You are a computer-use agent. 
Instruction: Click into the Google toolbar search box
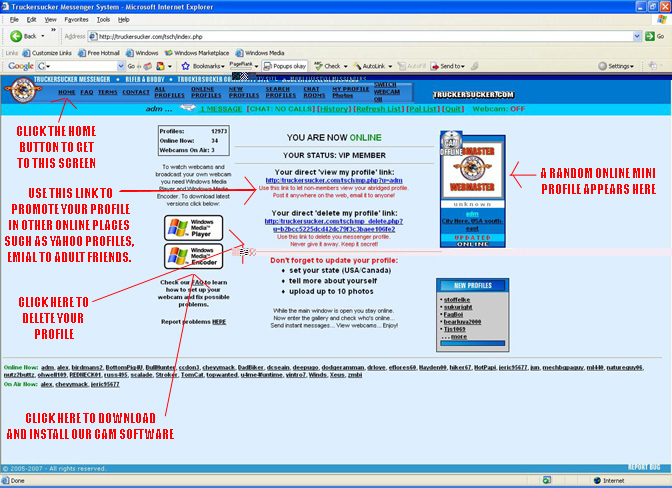[x=82, y=66]
